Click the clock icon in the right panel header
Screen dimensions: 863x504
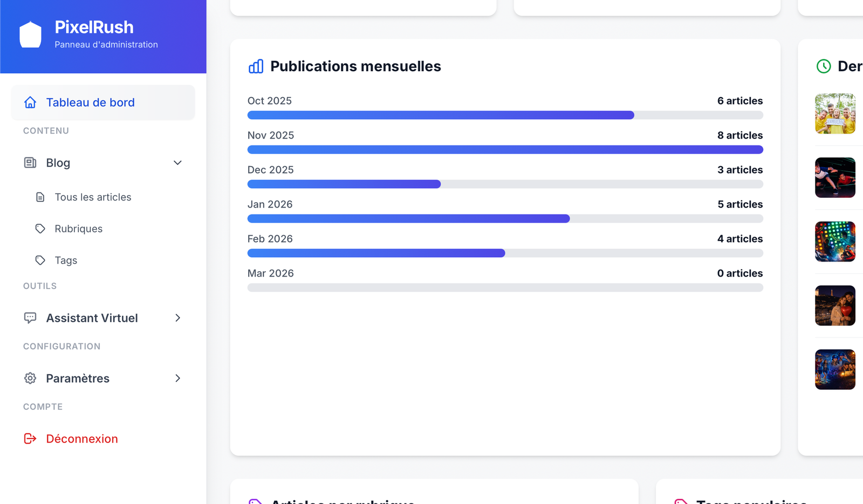(823, 66)
